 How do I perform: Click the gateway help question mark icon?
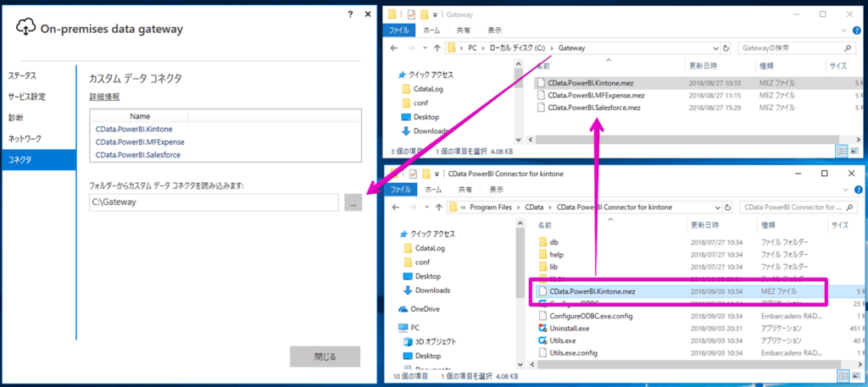tap(350, 15)
